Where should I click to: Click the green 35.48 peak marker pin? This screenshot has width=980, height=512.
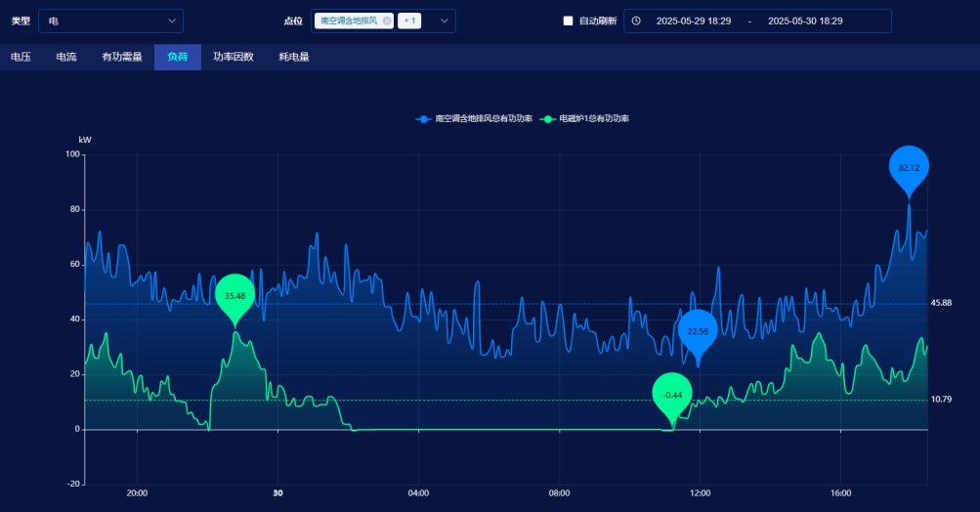pyautogui.click(x=234, y=294)
